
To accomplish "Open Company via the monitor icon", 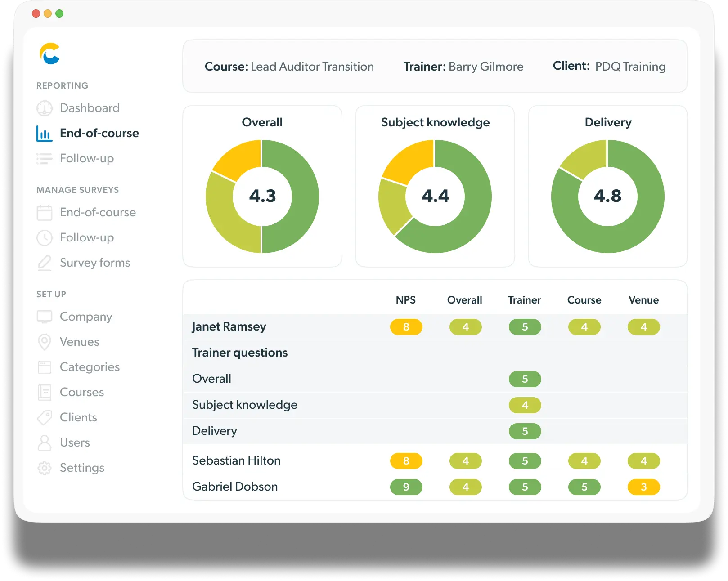I will tap(44, 317).
